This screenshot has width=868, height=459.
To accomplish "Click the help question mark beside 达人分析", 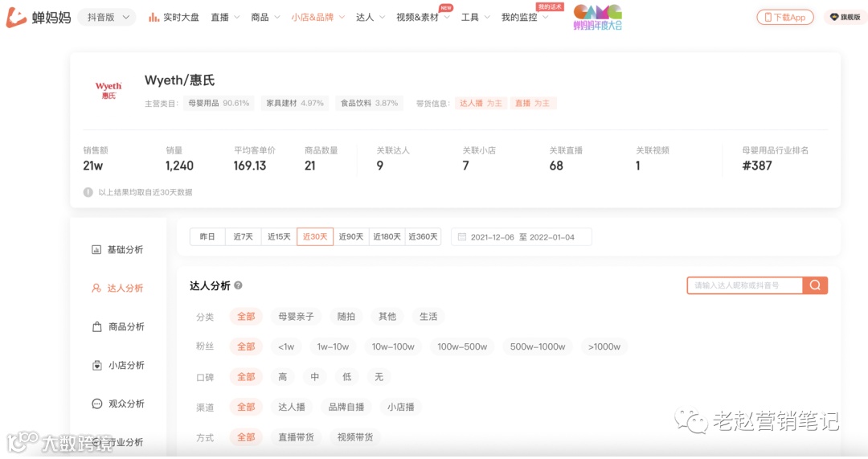I will [x=238, y=285].
